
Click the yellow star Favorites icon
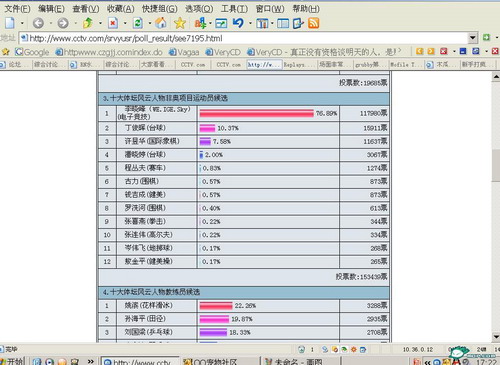coord(180,23)
